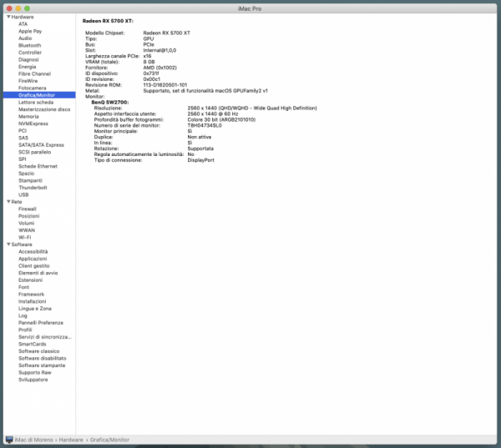This screenshot has width=501, height=448.
Task: Select ATA in the sidebar
Action: coord(23,24)
